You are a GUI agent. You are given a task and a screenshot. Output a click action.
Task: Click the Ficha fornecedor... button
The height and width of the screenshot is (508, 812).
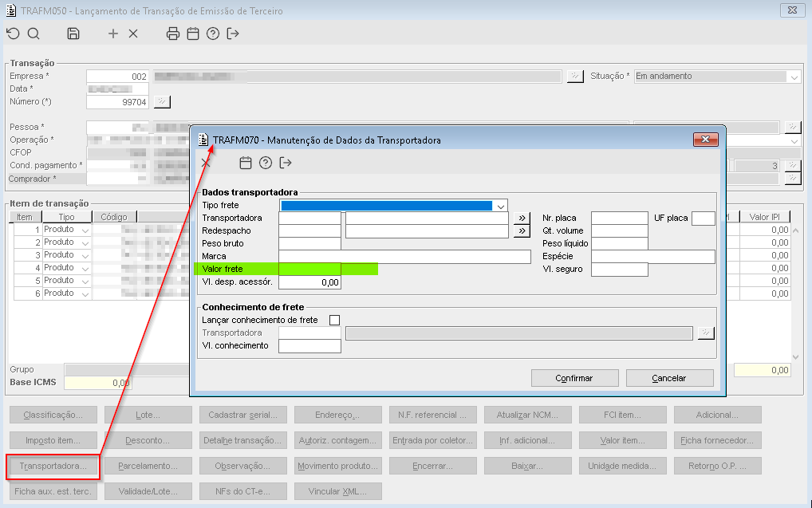click(x=718, y=440)
